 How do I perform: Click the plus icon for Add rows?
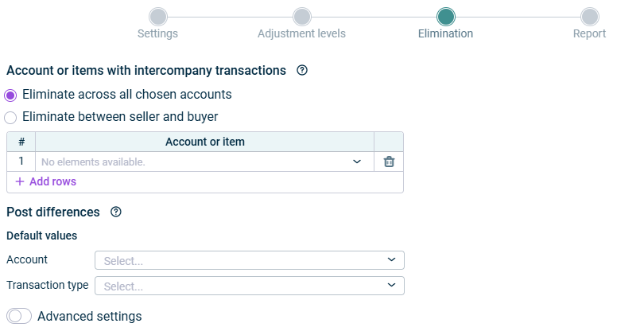click(20, 181)
